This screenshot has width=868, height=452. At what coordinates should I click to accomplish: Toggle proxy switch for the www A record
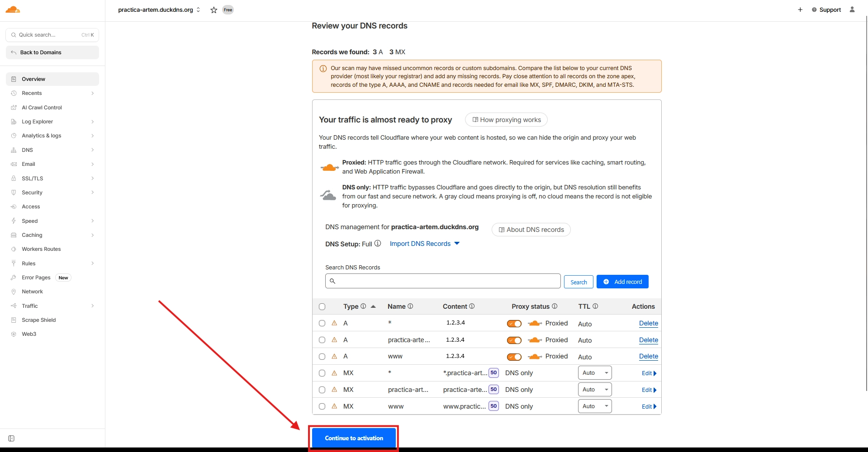[x=514, y=357]
